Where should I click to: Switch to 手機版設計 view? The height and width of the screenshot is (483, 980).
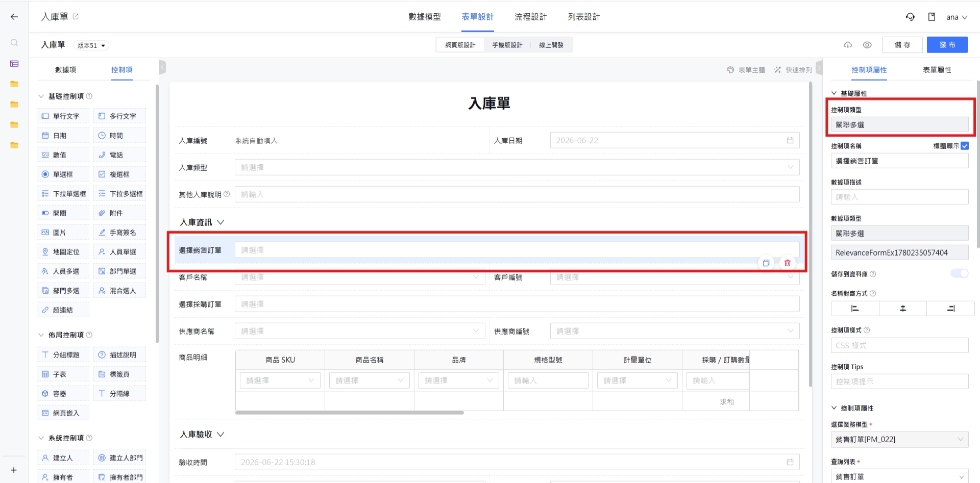[507, 45]
